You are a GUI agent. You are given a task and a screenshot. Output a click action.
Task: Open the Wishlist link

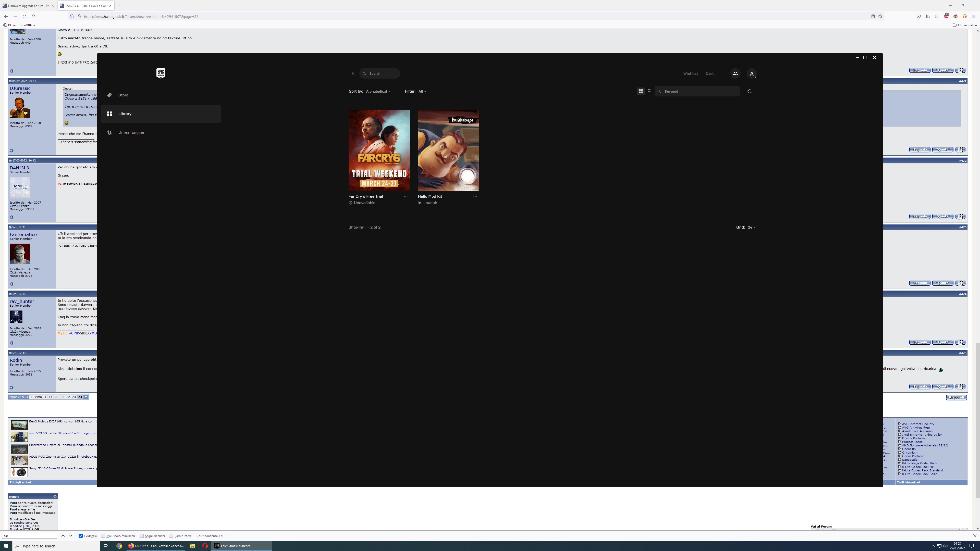point(690,73)
